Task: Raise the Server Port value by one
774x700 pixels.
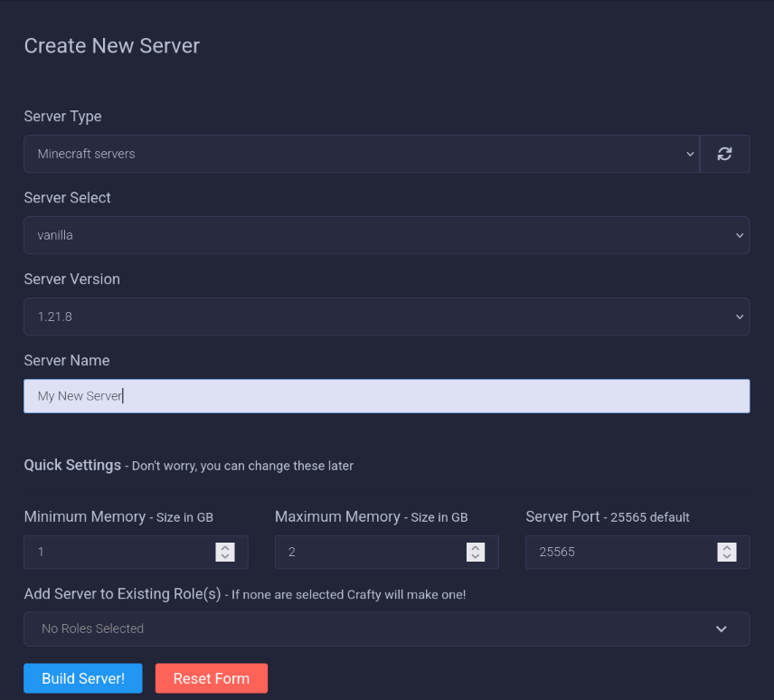Action: [726, 547]
